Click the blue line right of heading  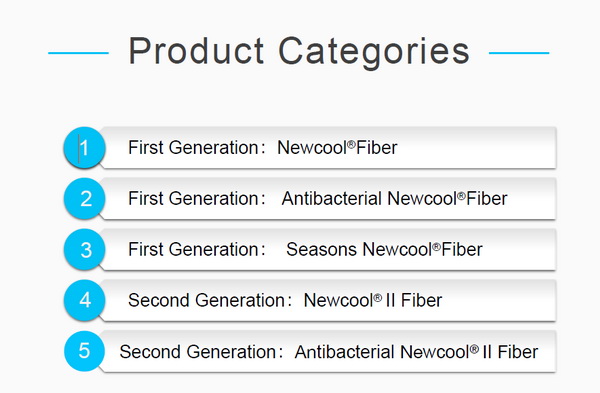pos(519,53)
